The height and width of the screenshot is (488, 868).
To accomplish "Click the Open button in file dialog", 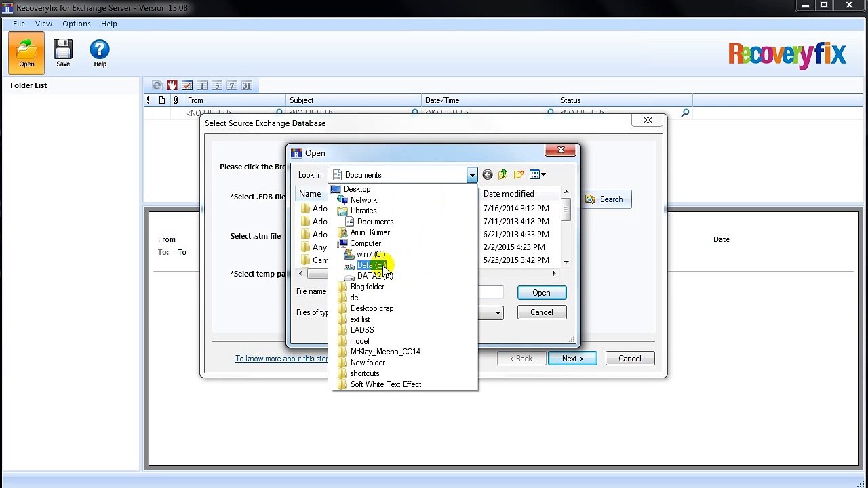I will point(541,293).
